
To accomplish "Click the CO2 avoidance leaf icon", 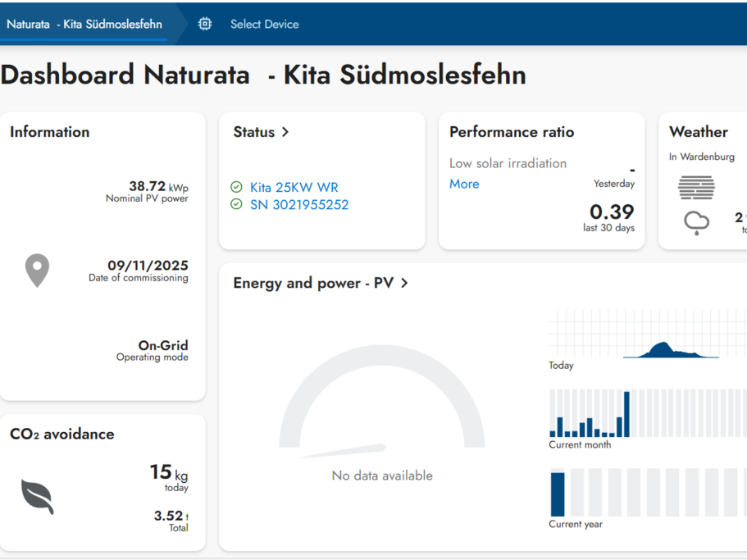I will (38, 497).
